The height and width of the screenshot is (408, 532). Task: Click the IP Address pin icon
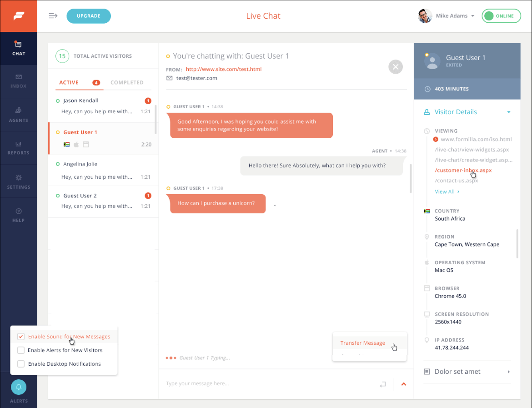click(427, 340)
